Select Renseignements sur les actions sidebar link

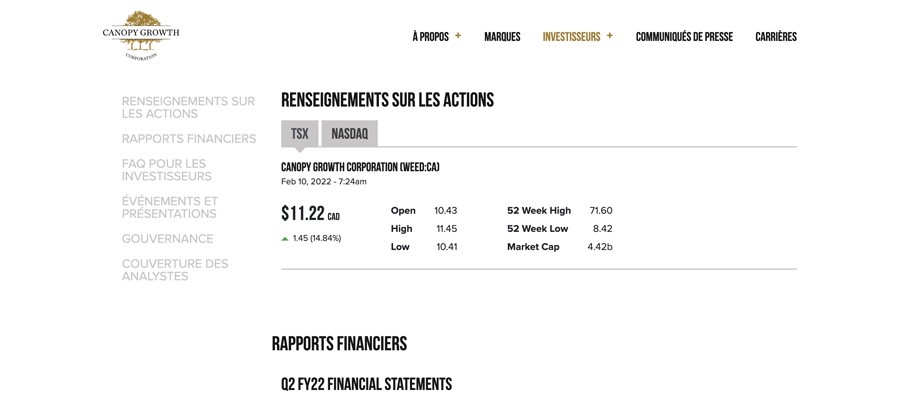pos(188,107)
